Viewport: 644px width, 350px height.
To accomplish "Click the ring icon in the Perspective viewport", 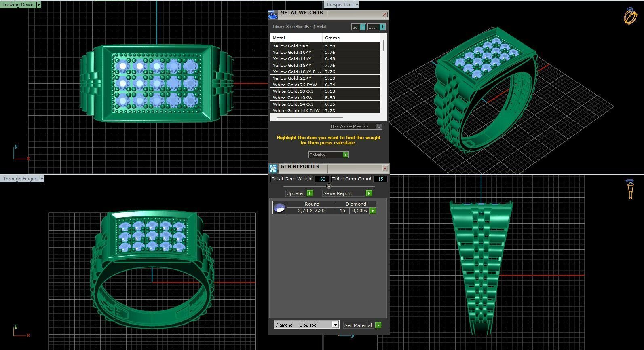I will point(630,16).
